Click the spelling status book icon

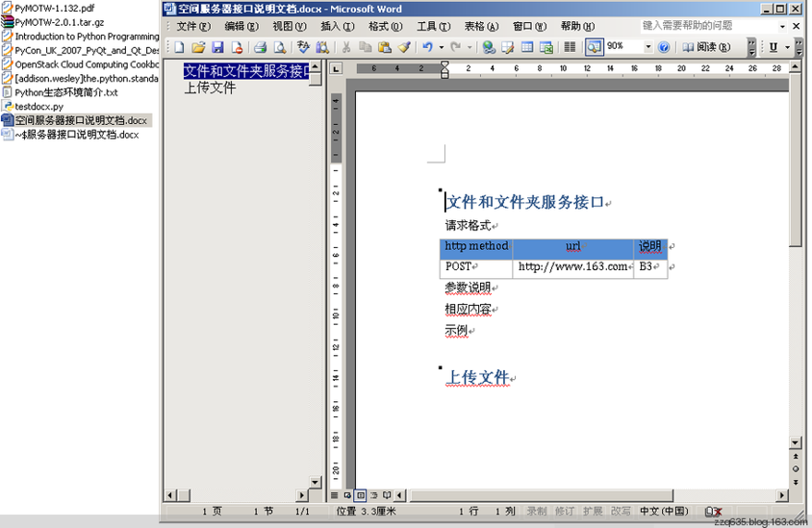coord(713,512)
